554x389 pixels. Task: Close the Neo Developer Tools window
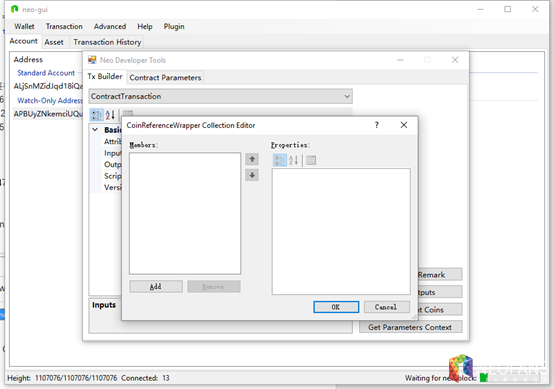(455, 60)
